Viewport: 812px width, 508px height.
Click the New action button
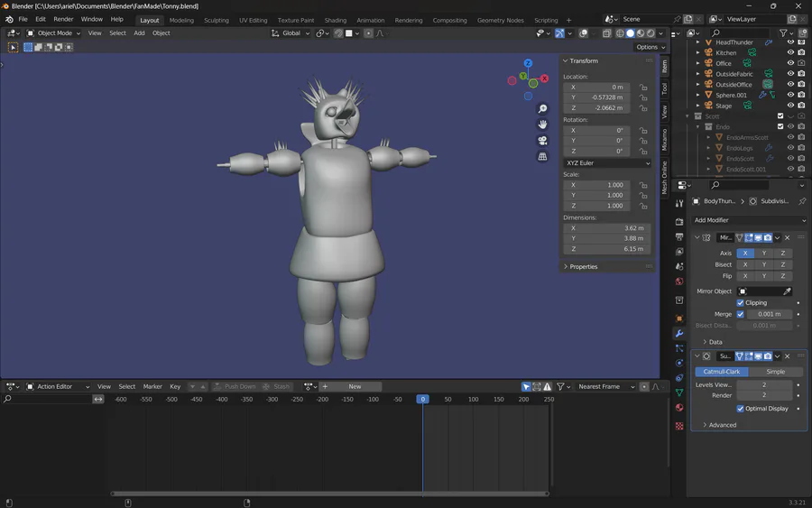coord(355,387)
